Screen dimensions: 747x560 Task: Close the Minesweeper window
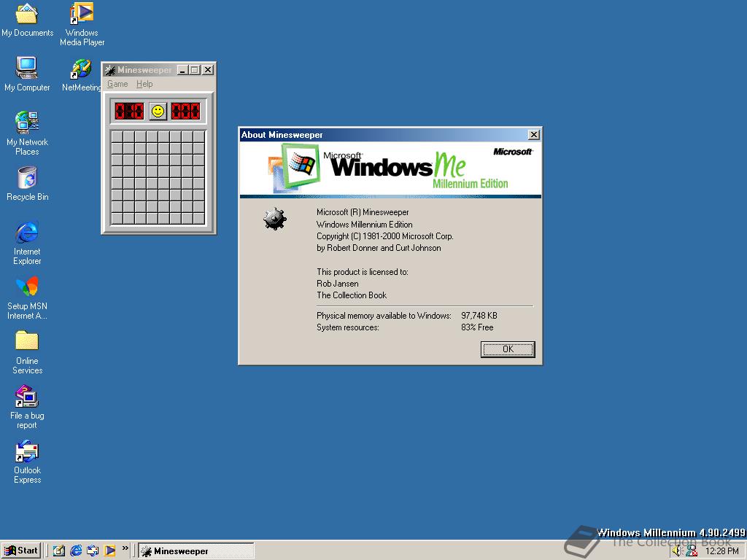coord(208,70)
